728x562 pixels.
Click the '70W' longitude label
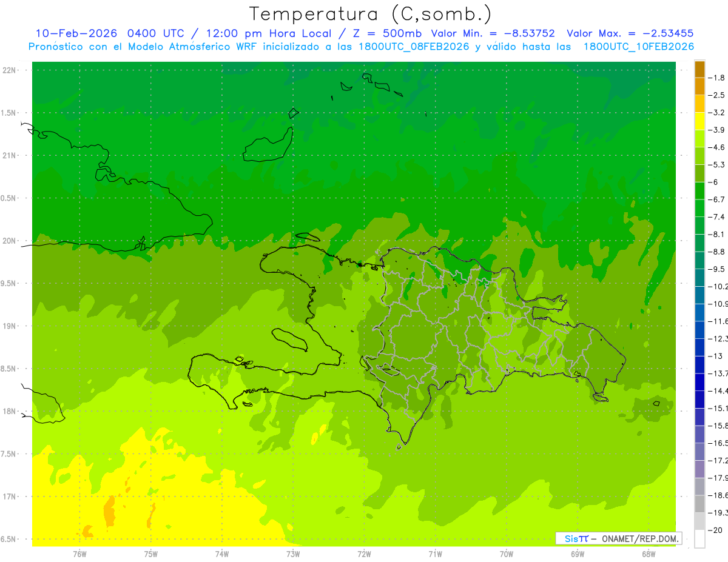coord(507,554)
